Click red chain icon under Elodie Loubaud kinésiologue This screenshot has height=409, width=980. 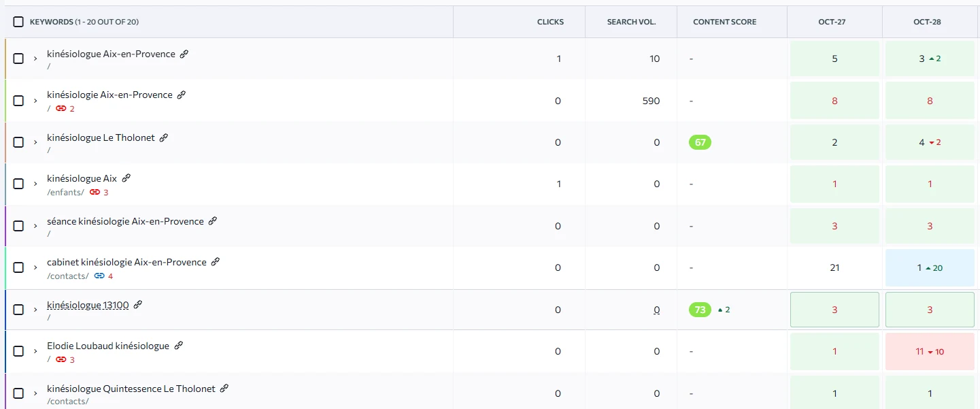point(61,359)
